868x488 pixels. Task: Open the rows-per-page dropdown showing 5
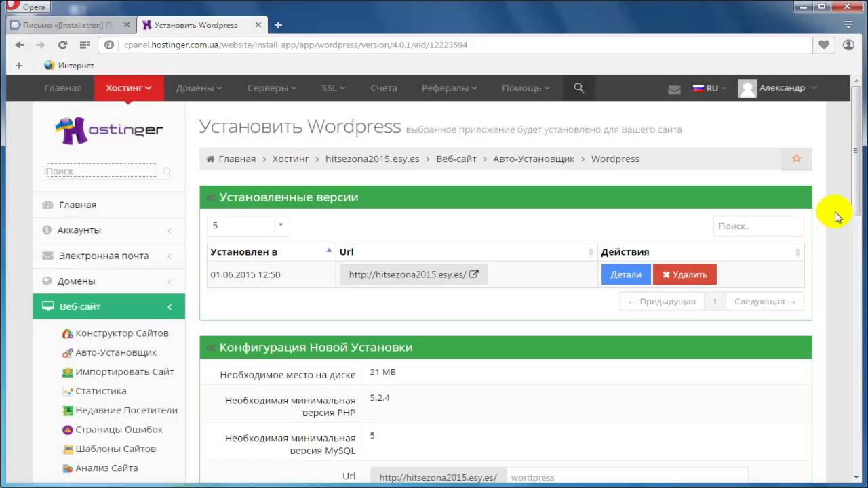tap(248, 226)
